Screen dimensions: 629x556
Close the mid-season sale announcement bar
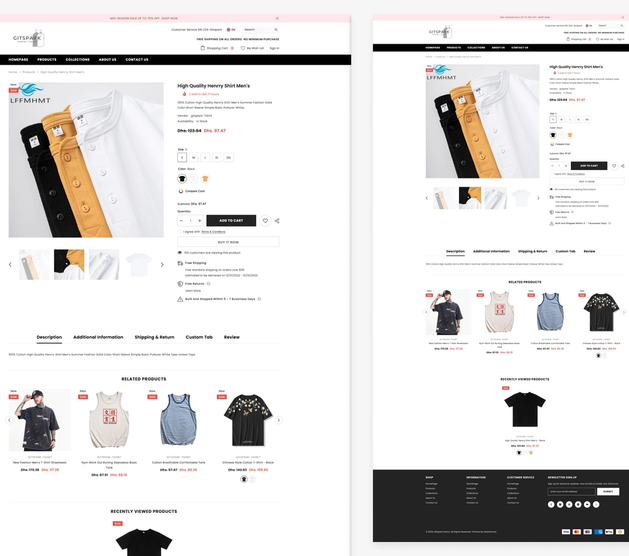(x=277, y=18)
